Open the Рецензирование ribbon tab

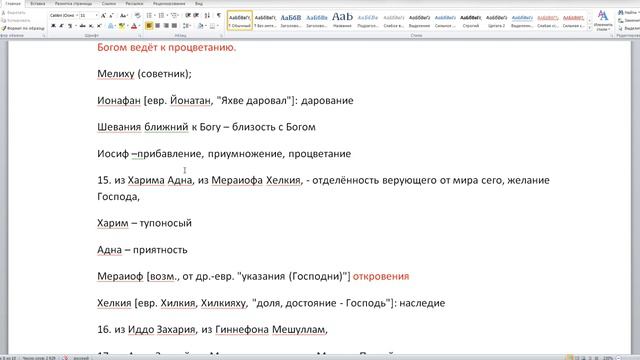coord(169,4)
